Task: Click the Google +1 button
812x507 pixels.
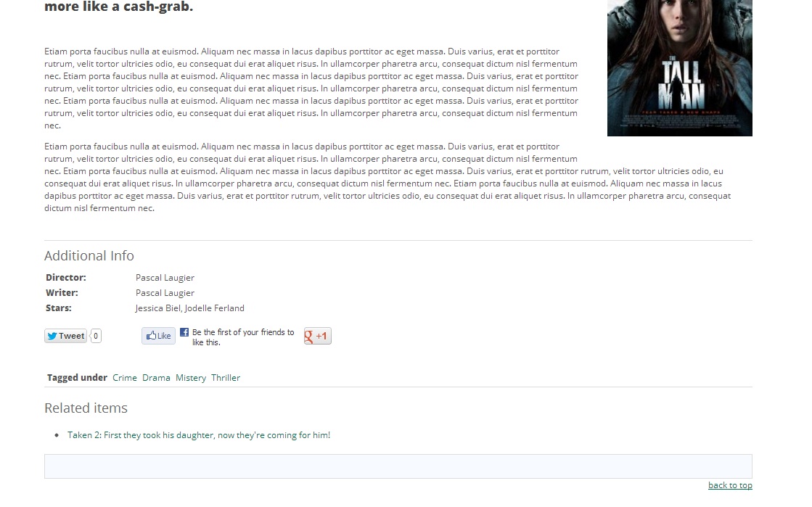Action: pos(317,336)
